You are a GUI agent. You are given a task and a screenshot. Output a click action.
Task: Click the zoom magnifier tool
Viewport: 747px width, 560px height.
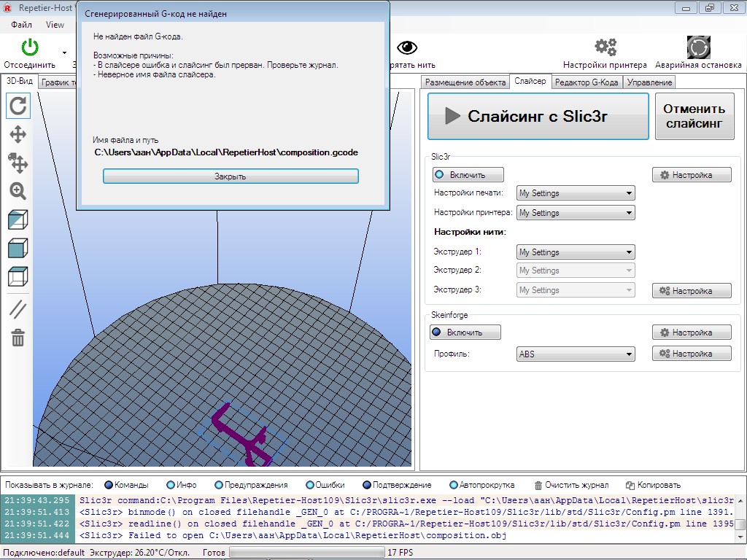[x=18, y=191]
